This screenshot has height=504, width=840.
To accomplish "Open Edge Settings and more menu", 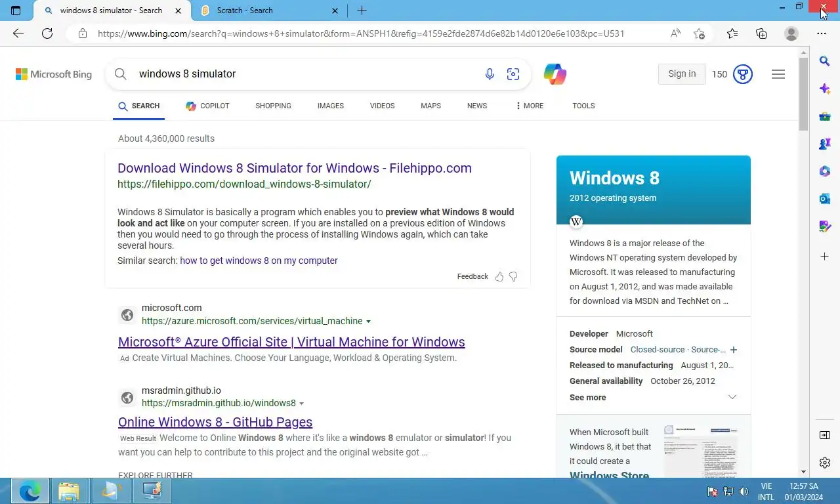I will pyautogui.click(x=822, y=33).
